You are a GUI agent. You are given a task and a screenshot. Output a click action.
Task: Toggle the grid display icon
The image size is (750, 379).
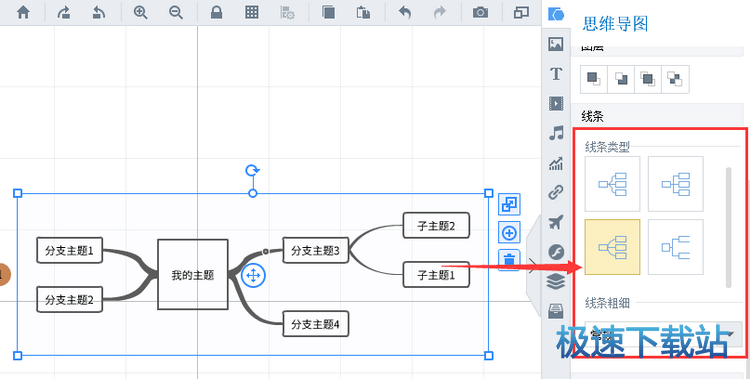[252, 12]
